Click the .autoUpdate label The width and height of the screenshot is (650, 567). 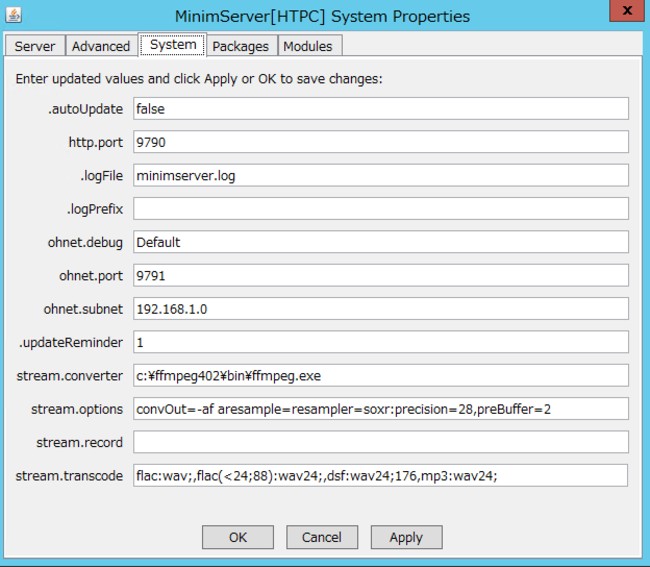coord(85,109)
